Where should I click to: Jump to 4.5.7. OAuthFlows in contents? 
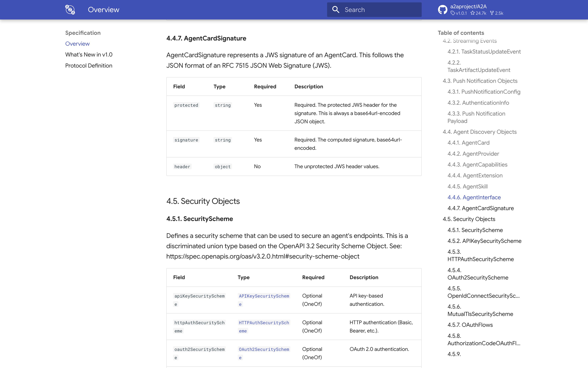470,325
